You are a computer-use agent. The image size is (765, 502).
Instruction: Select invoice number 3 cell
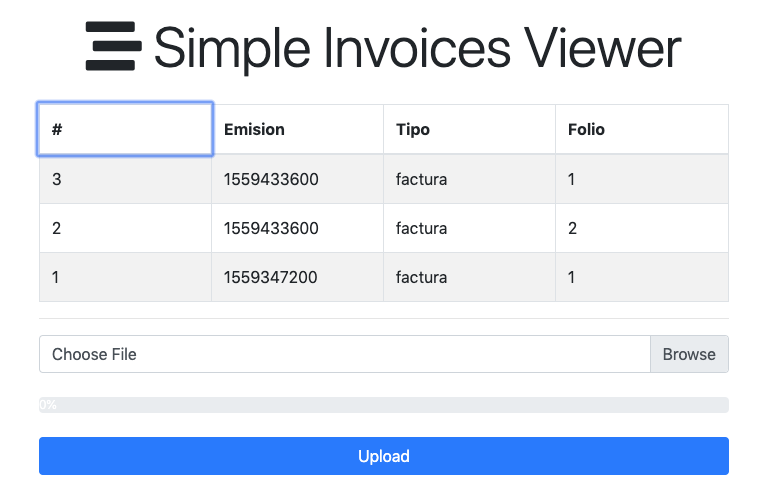tap(125, 179)
